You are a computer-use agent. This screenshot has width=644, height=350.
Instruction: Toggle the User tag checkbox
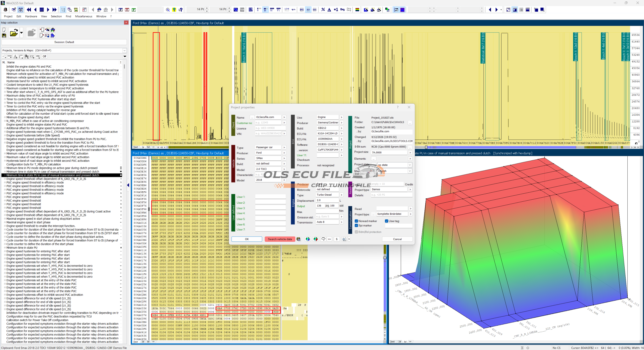tap(387, 221)
